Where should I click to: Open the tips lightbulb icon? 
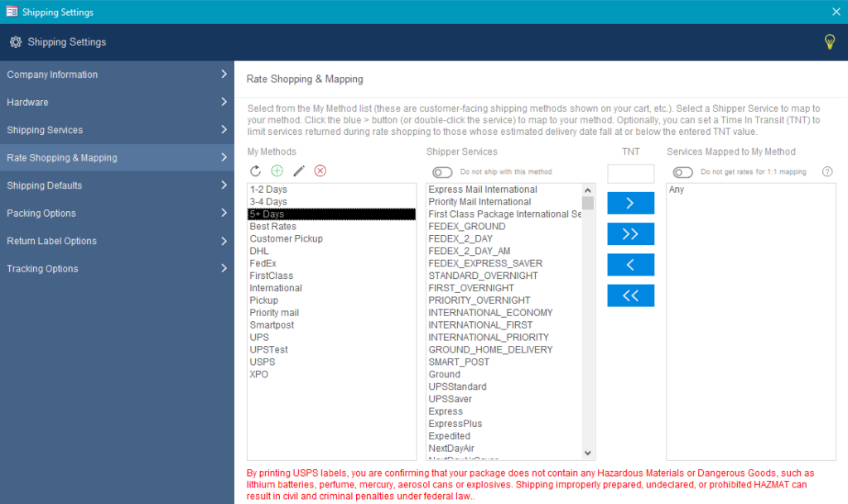[x=830, y=41]
